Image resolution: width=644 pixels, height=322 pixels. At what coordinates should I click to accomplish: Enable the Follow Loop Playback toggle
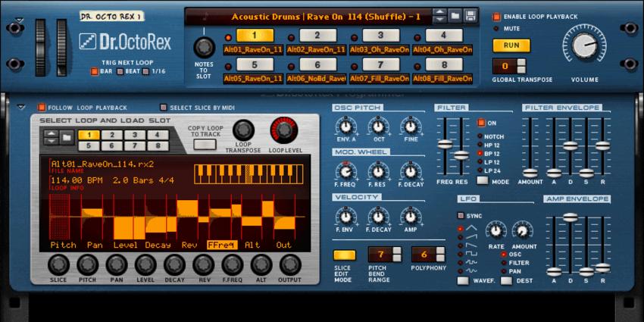pyautogui.click(x=42, y=108)
